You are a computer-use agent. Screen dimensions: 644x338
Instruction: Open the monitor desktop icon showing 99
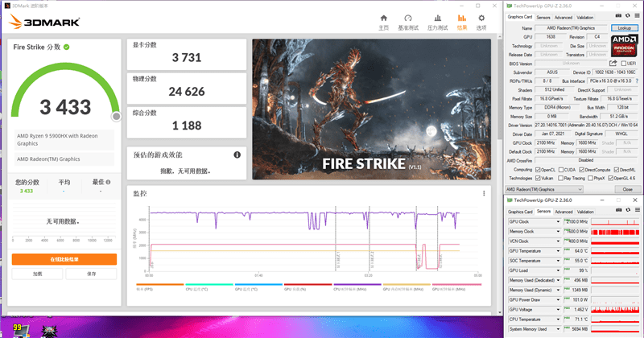21,331
